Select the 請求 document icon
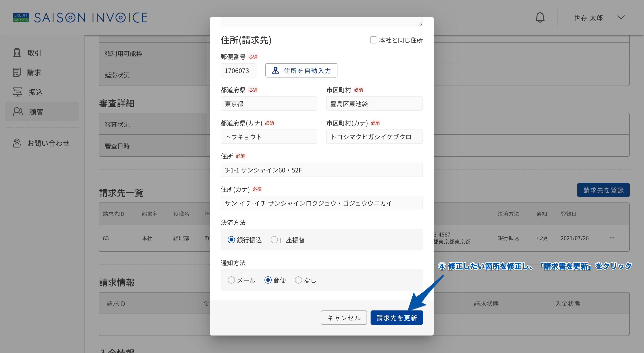Viewport: 644px width, 353px height. point(17,72)
